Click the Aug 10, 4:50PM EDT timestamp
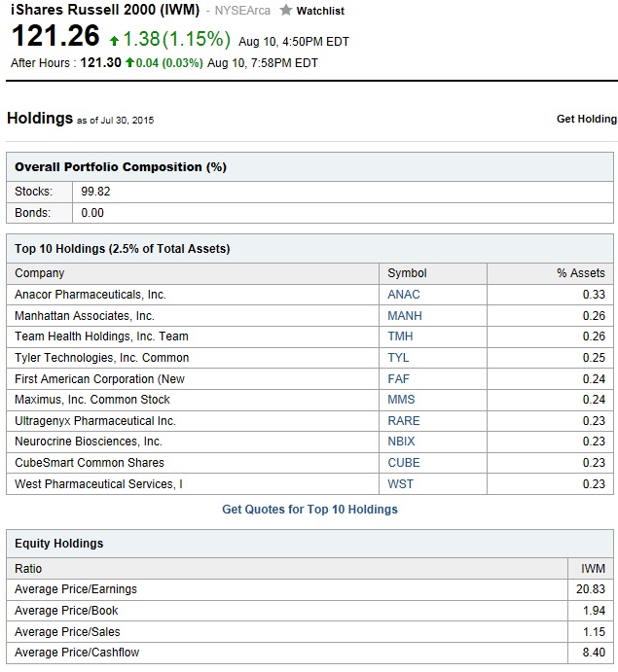 pos(294,42)
